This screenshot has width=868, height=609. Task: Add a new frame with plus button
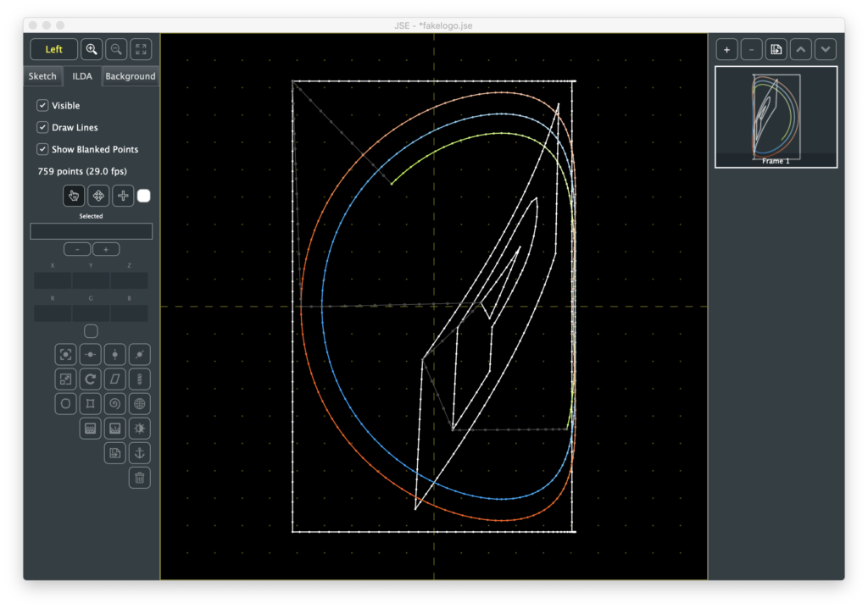pos(726,49)
